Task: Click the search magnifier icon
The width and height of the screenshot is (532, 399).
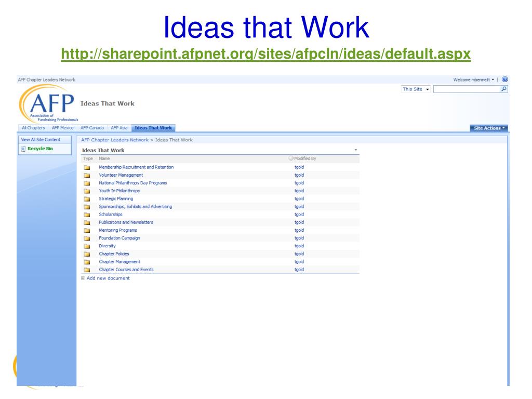Action: [x=504, y=89]
